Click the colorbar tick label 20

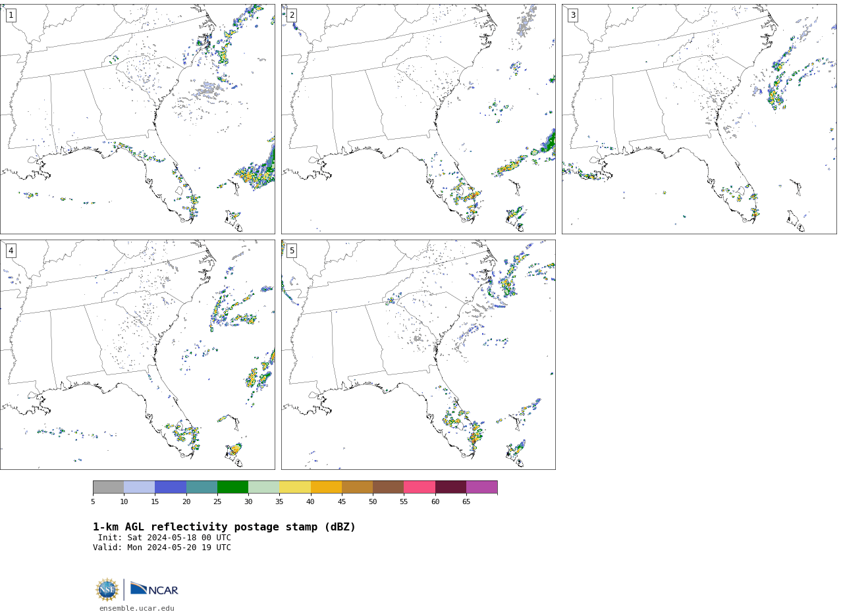point(186,501)
